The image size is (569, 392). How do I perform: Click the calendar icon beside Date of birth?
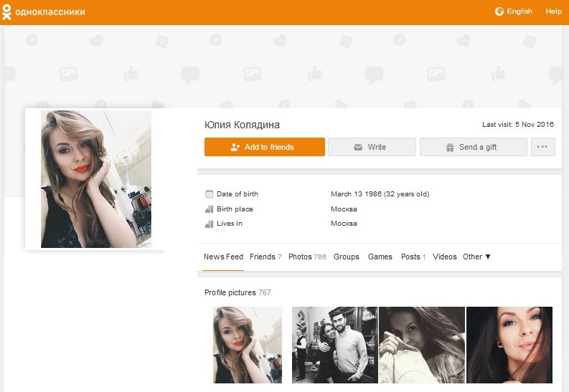(x=209, y=194)
